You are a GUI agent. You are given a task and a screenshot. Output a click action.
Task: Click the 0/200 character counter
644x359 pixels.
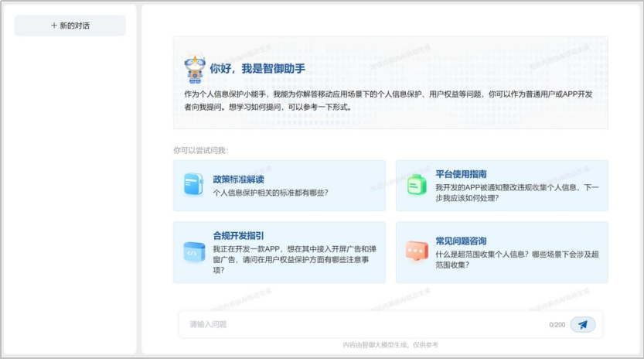[x=557, y=325]
